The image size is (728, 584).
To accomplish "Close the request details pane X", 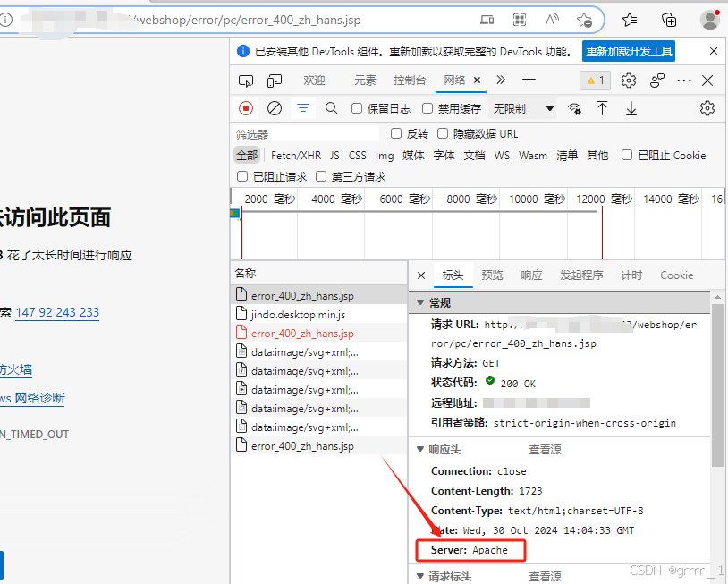I will [421, 275].
